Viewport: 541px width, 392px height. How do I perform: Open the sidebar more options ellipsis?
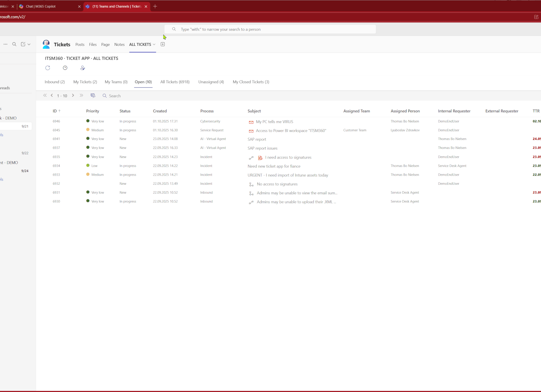5,44
